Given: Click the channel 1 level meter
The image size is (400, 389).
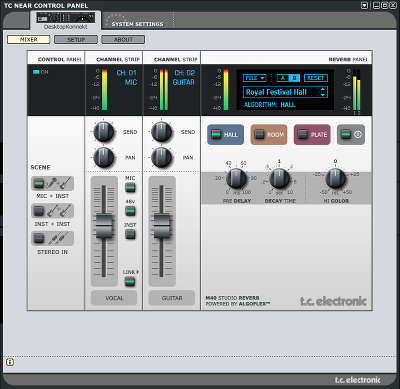Looking at the screenshot, I should tap(105, 89).
